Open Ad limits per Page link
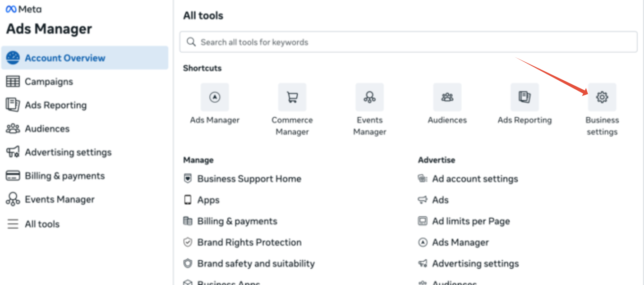This screenshot has width=644, height=285. [471, 221]
